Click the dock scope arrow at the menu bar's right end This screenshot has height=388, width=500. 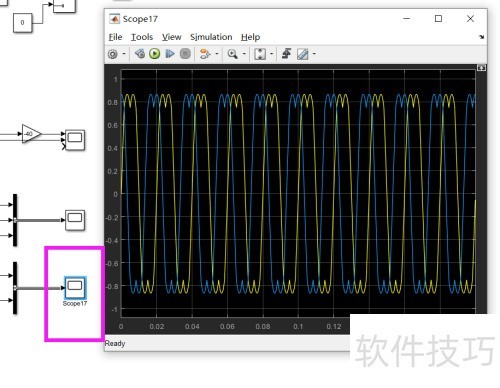point(481,37)
